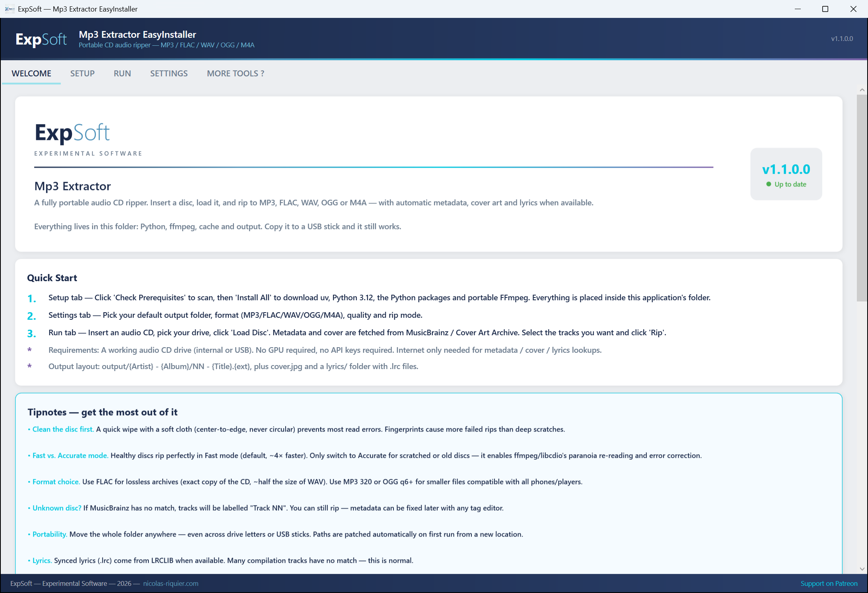The width and height of the screenshot is (868, 593).
Task: Click the vertical scrollbar thumb
Action: (x=862, y=198)
